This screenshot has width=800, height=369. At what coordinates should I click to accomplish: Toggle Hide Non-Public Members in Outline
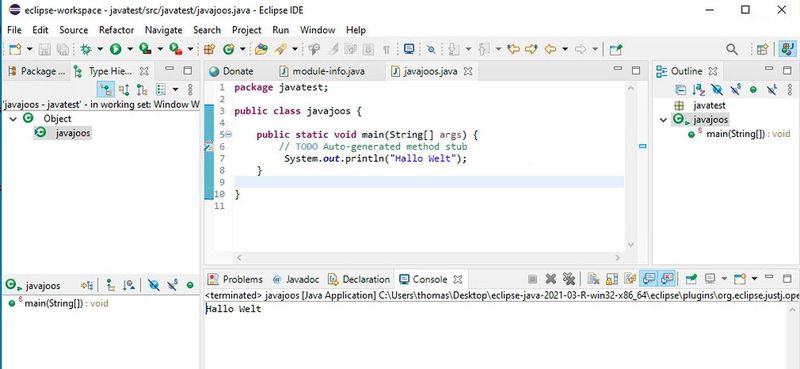(753, 90)
